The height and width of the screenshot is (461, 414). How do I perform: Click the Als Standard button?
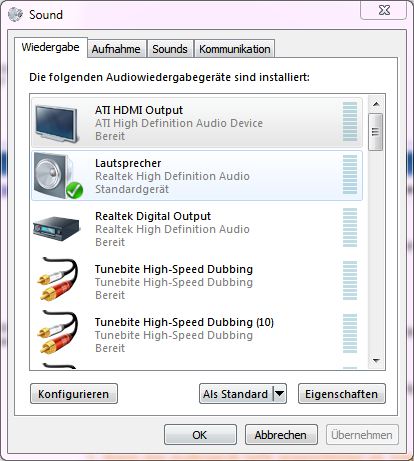pyautogui.click(x=236, y=394)
